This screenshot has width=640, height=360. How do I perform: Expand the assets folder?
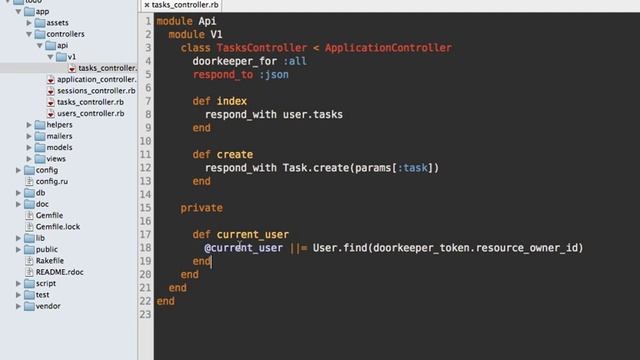coord(29,23)
